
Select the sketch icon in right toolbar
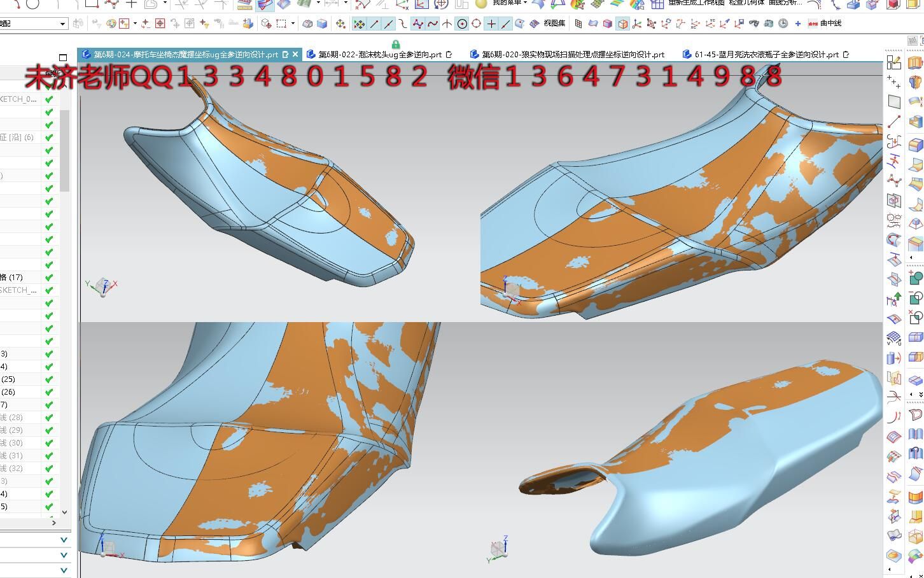click(x=894, y=62)
